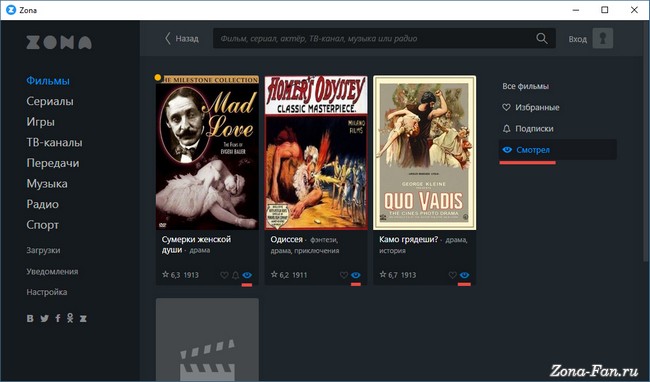
Task: Open the Quo Vadis poster thumbnail
Action: click(x=424, y=152)
